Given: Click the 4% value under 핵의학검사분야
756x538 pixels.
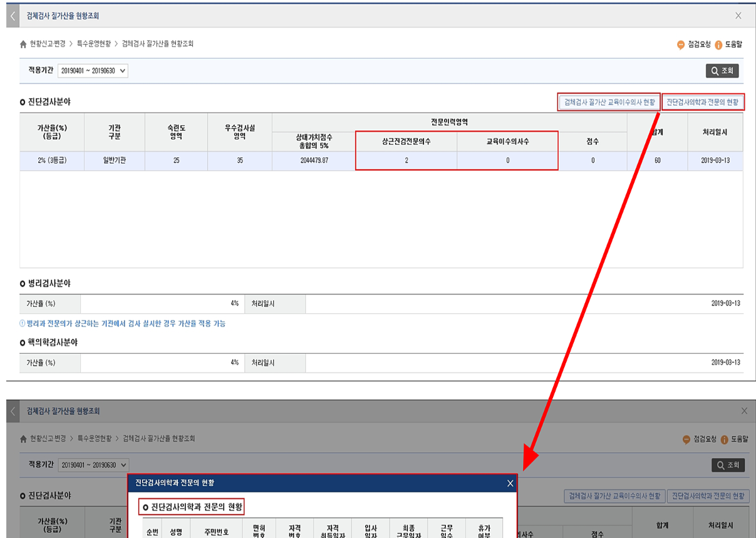Looking at the screenshot, I should tap(234, 363).
